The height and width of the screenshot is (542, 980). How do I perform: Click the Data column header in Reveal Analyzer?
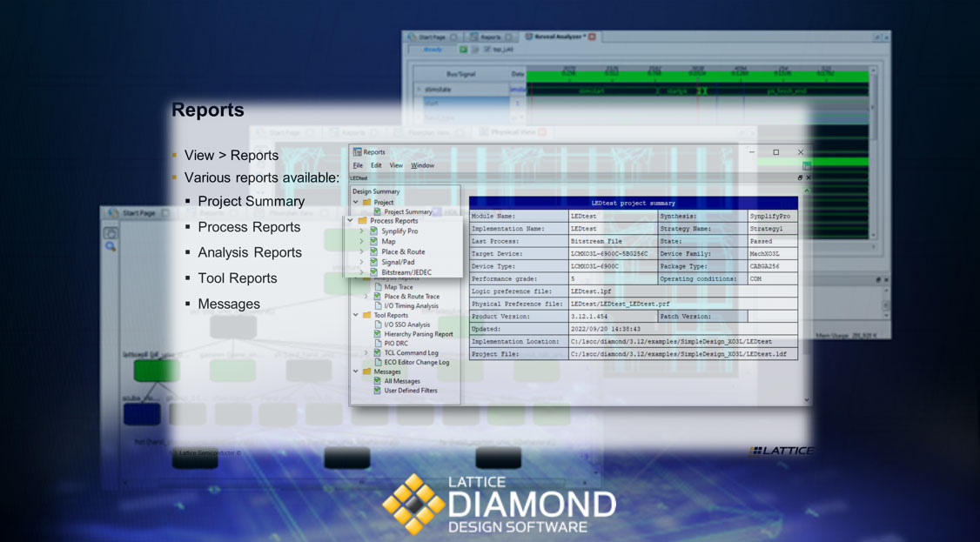[x=518, y=74]
